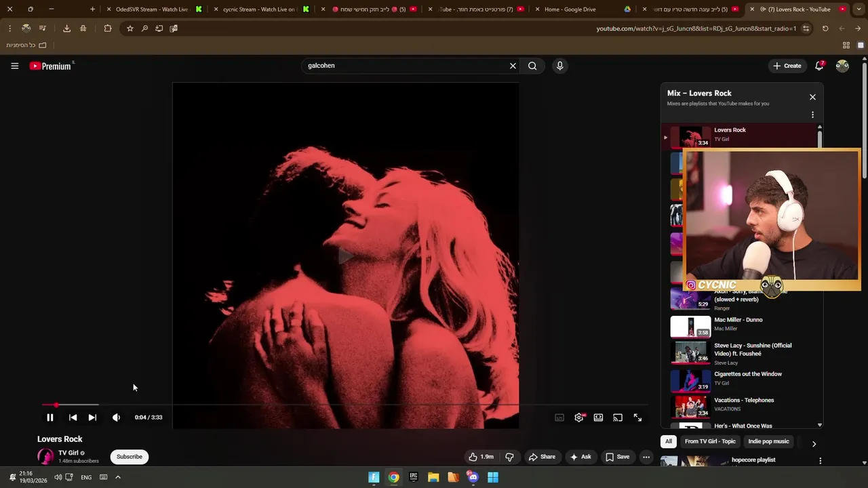
Task: Open browser downloads
Action: 66,28
